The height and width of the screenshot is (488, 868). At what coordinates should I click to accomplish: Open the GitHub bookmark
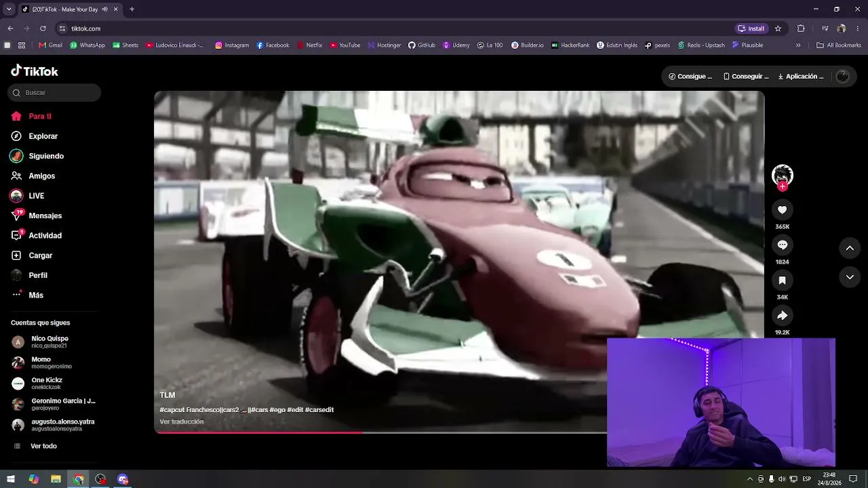click(x=422, y=45)
